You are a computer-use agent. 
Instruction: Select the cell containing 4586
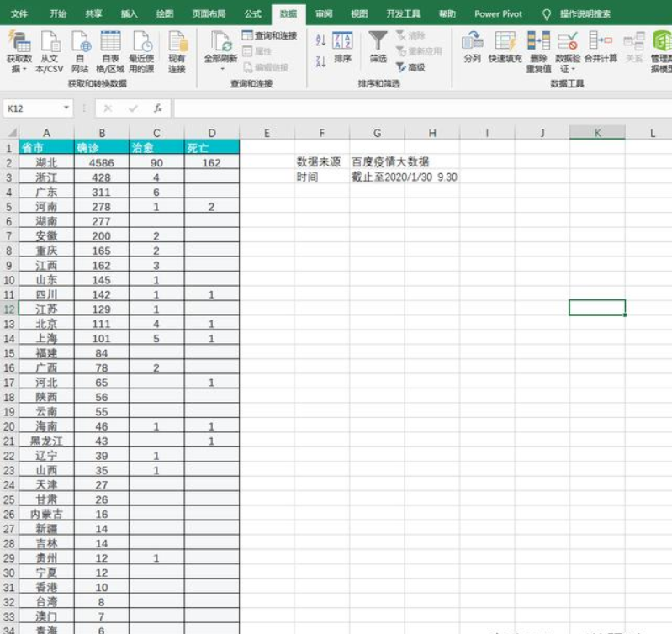[102, 163]
